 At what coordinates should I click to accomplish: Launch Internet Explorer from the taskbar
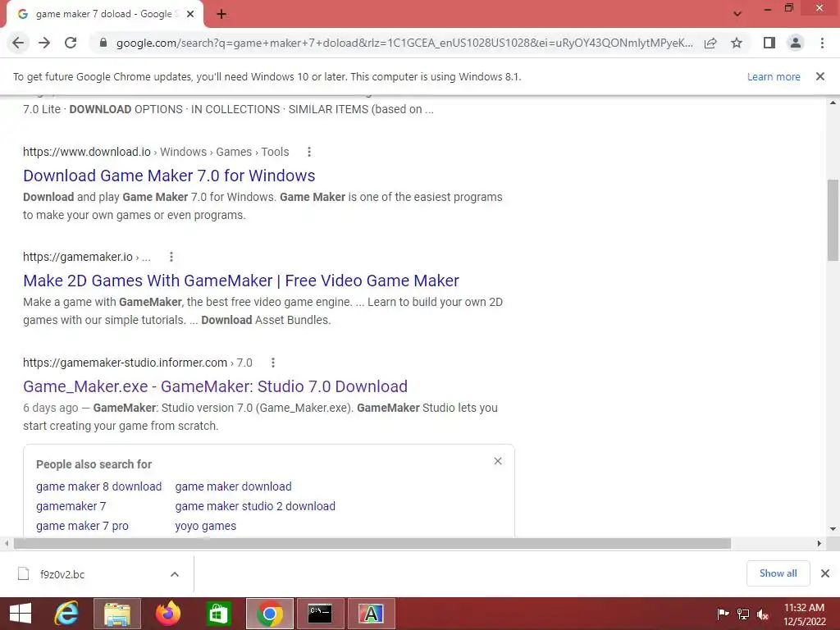(67, 614)
